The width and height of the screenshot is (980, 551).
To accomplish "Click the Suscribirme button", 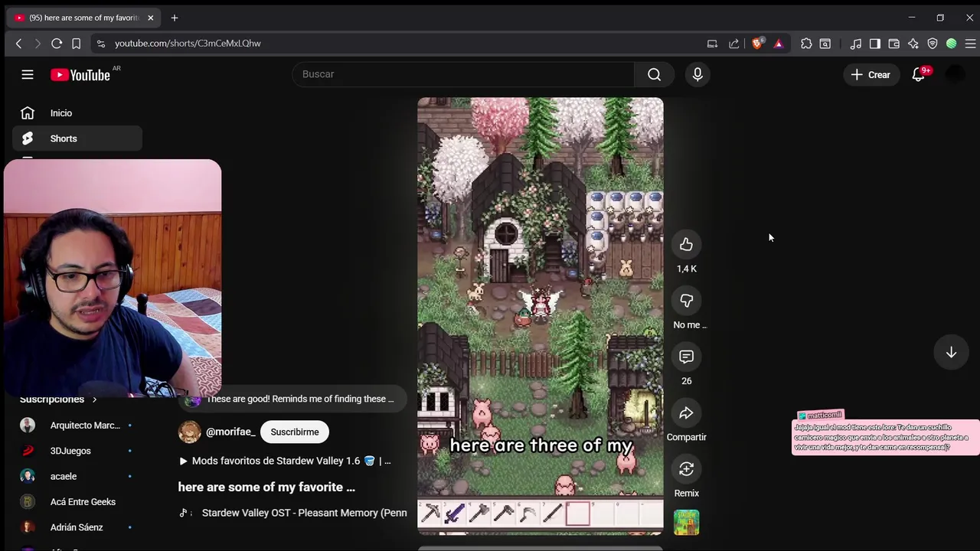I will coord(295,432).
